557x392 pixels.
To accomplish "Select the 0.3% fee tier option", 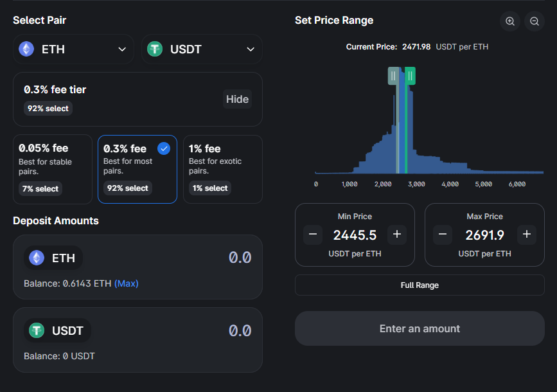I will (x=137, y=169).
